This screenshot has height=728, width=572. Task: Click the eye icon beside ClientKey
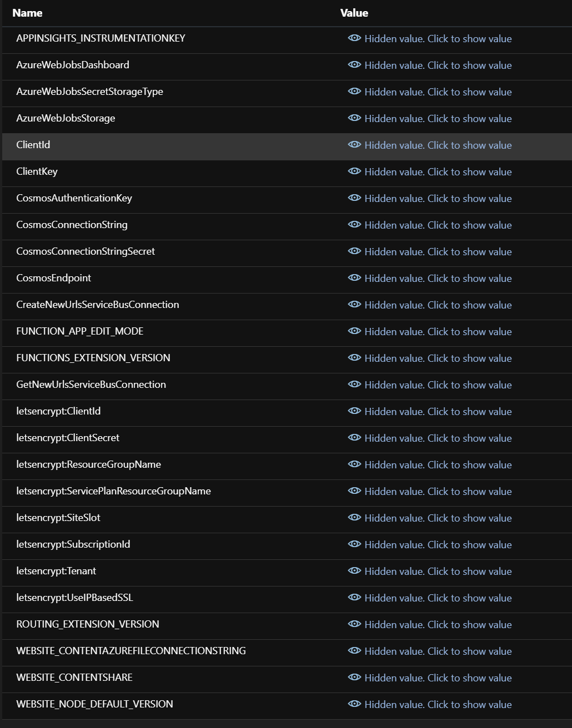click(354, 171)
